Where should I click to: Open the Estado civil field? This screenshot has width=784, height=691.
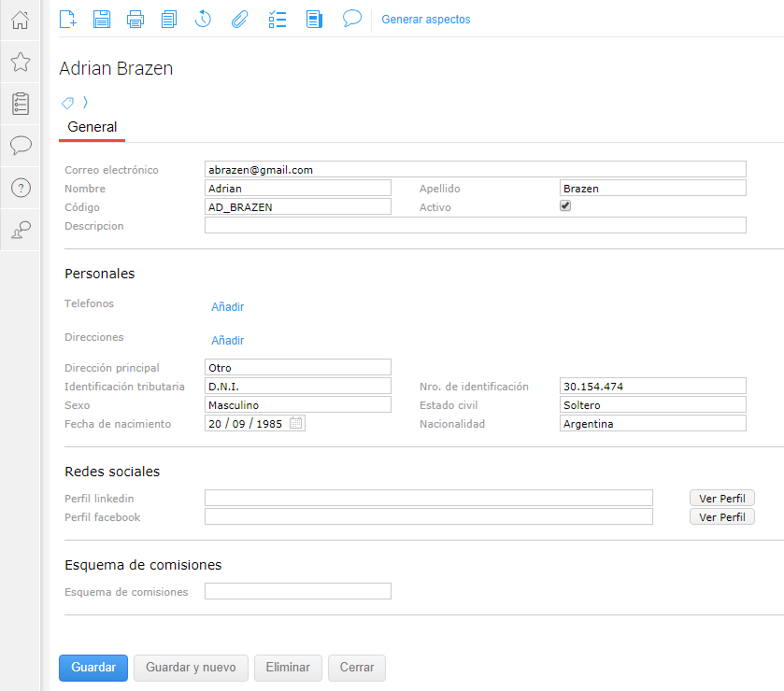pos(652,405)
